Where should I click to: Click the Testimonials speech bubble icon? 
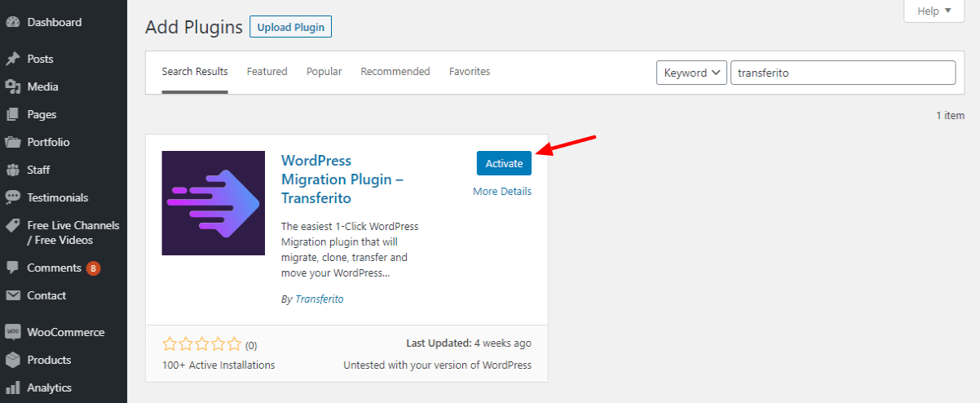[13, 197]
